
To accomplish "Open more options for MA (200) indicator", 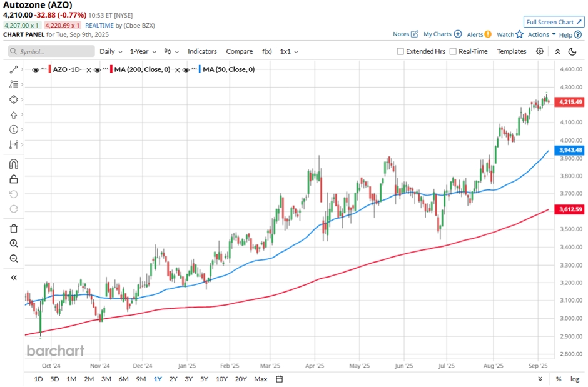I will click(106, 69).
